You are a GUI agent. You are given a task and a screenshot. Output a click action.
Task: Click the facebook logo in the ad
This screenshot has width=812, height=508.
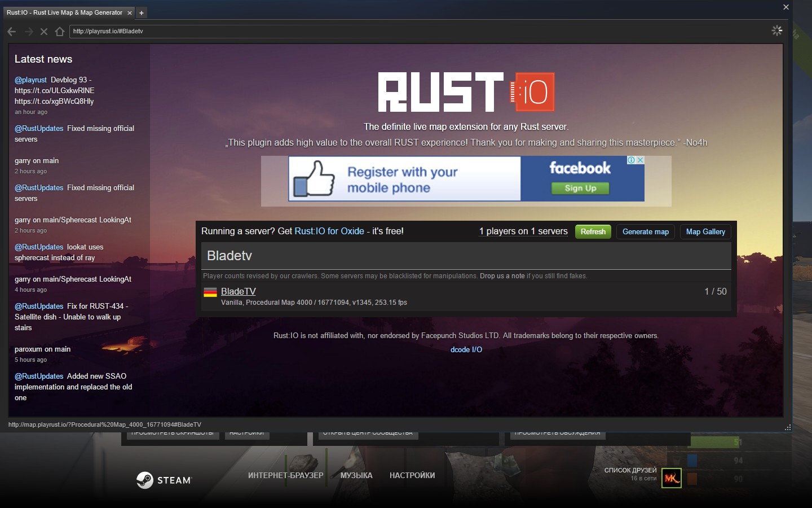click(x=580, y=168)
